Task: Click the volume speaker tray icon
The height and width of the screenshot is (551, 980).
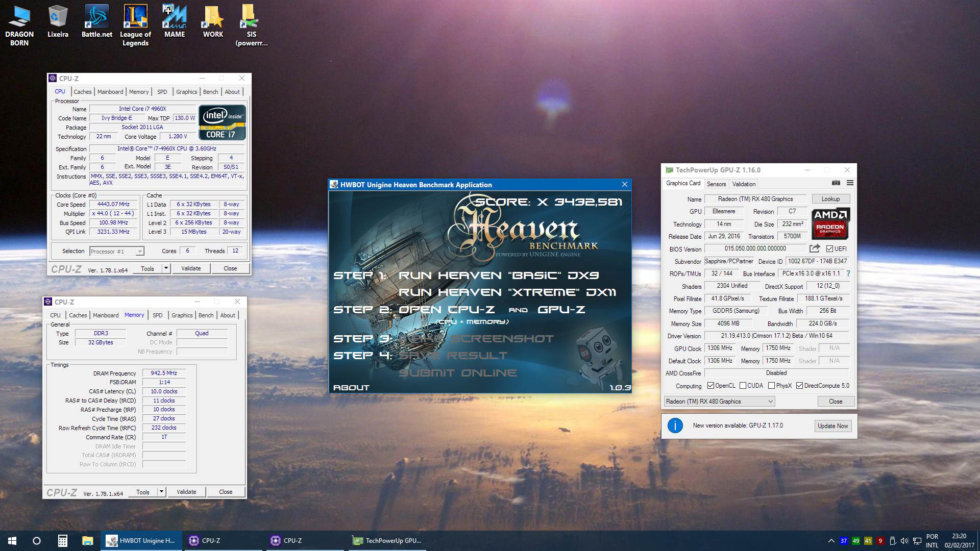Action: coord(904,541)
